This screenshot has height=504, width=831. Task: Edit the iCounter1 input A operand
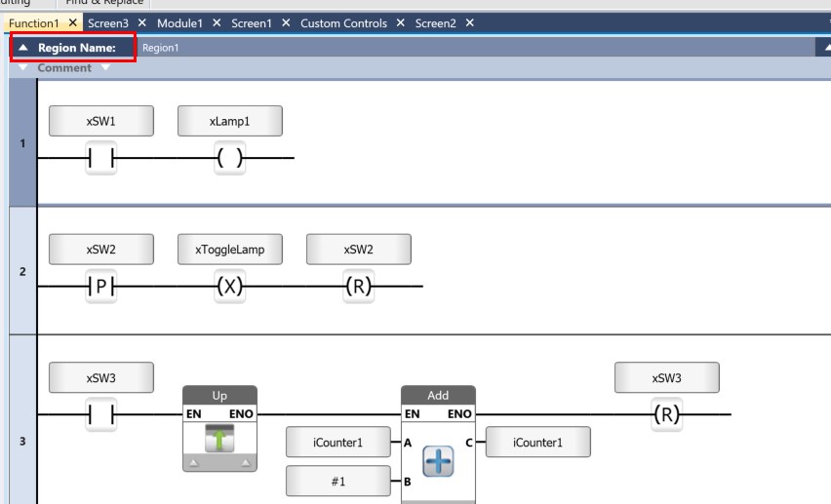click(x=338, y=442)
